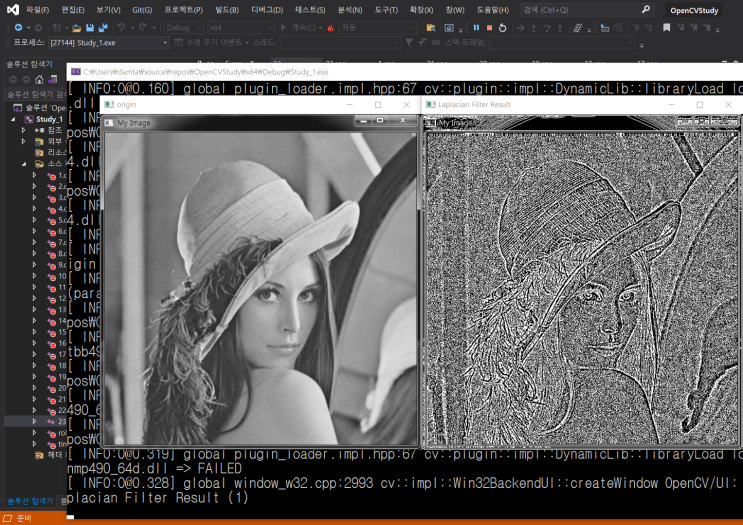Open the 프로젝트(P) menu

coord(183,10)
